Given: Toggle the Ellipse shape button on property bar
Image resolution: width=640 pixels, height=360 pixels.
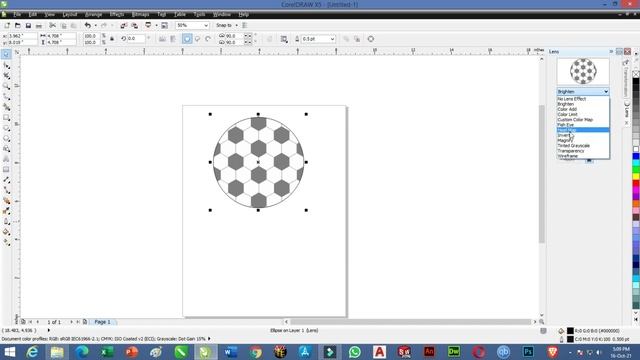Looking at the screenshot, I should click(x=187, y=39).
